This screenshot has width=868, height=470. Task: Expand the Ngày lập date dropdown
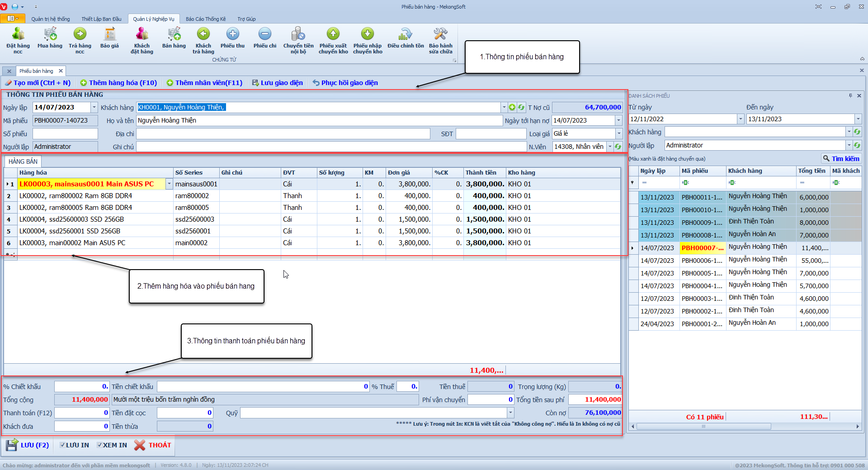(x=94, y=107)
